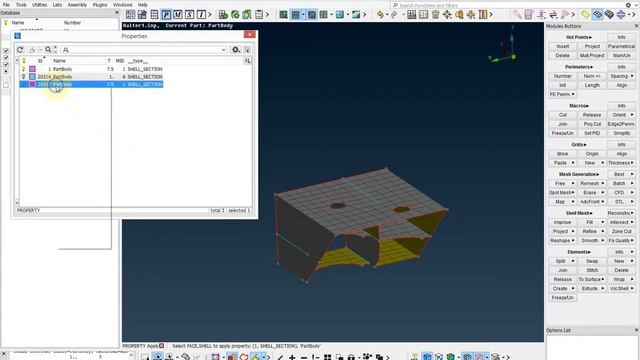Toggle the third checkbox in Database panel
The height and width of the screenshot is (360, 640).
[6, 64]
